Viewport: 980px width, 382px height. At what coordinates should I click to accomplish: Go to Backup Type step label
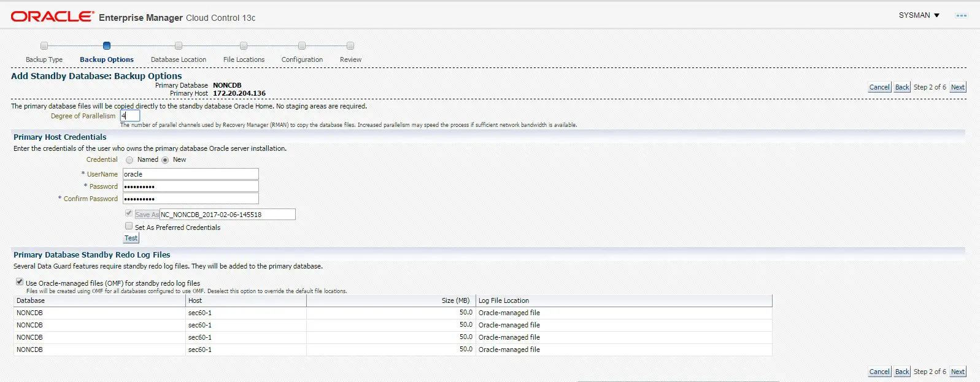point(44,59)
